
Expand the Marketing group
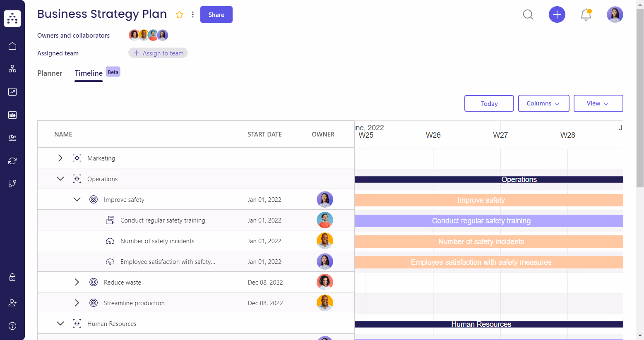(x=60, y=158)
